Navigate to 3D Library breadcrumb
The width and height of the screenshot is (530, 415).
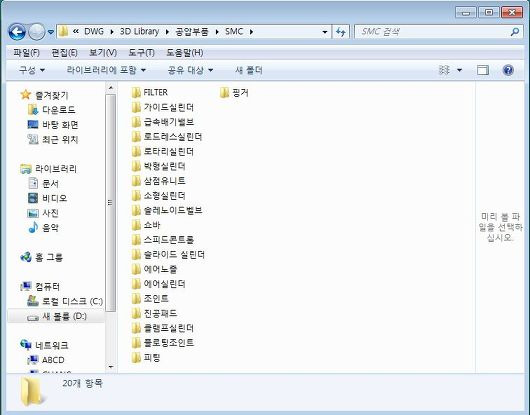pos(139,32)
